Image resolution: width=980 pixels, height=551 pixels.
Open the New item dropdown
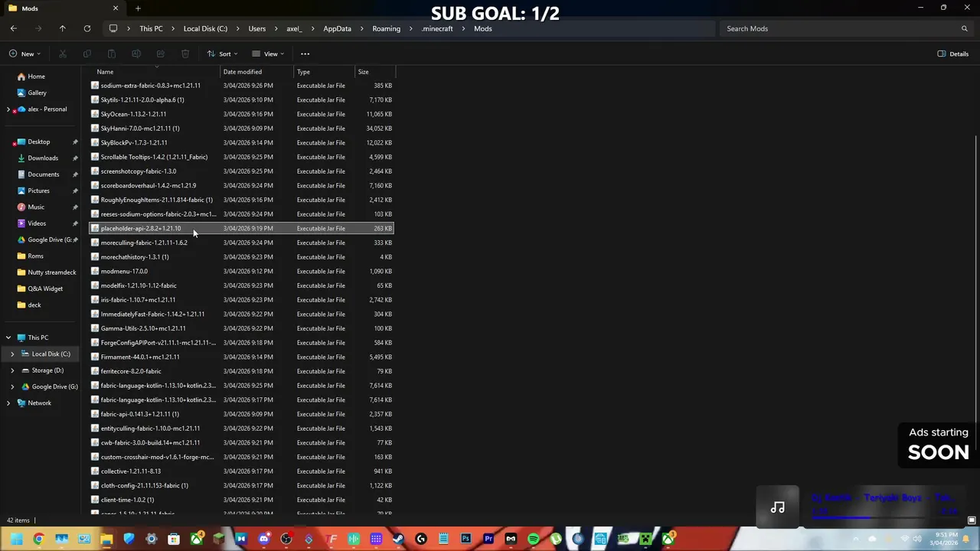(26, 54)
